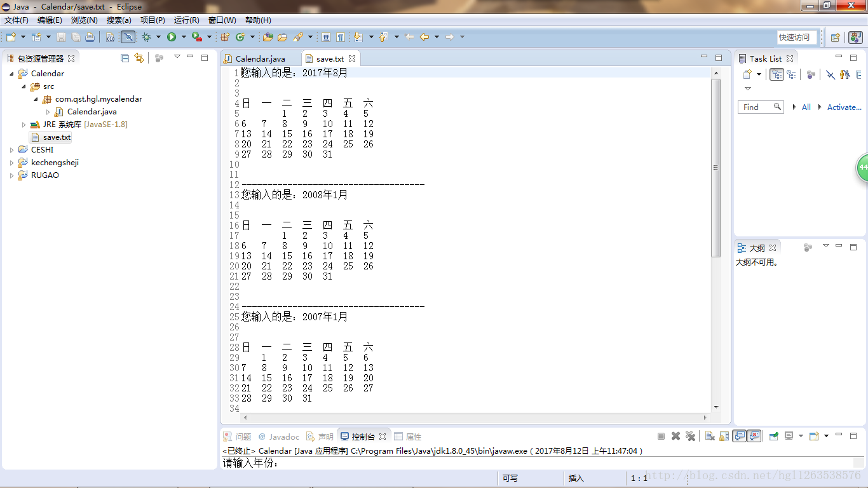Select save.txt in the Package Explorer
This screenshot has height=488, width=868.
51,137
